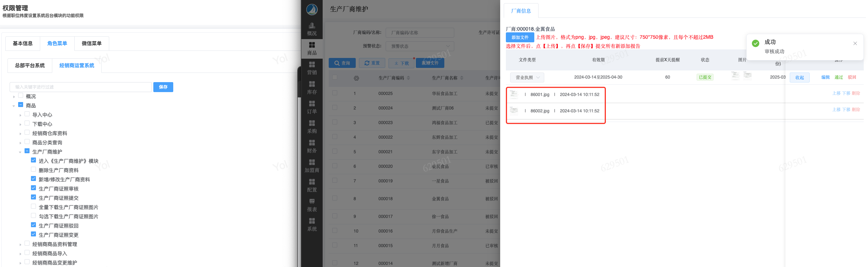Click 下载 in the vendor toolbar
868x267 pixels.
(x=402, y=63)
